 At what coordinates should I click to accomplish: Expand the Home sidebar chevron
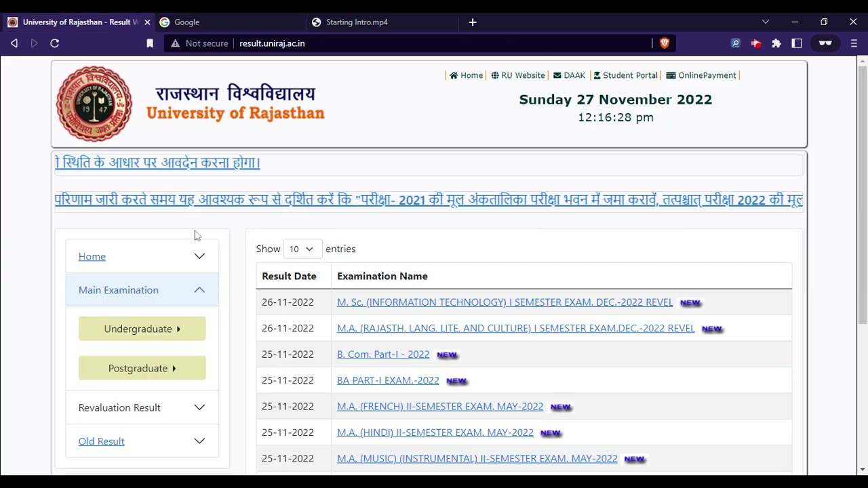click(199, 256)
